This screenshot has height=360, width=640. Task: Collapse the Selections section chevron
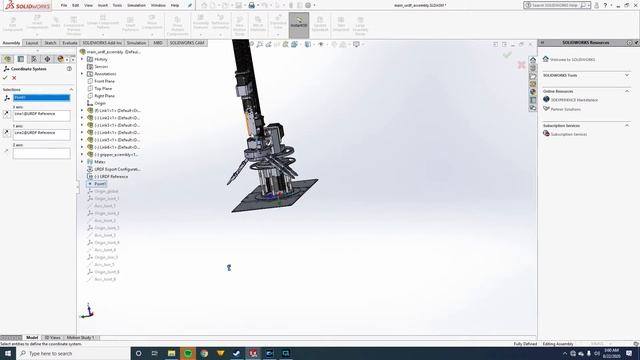(71, 89)
